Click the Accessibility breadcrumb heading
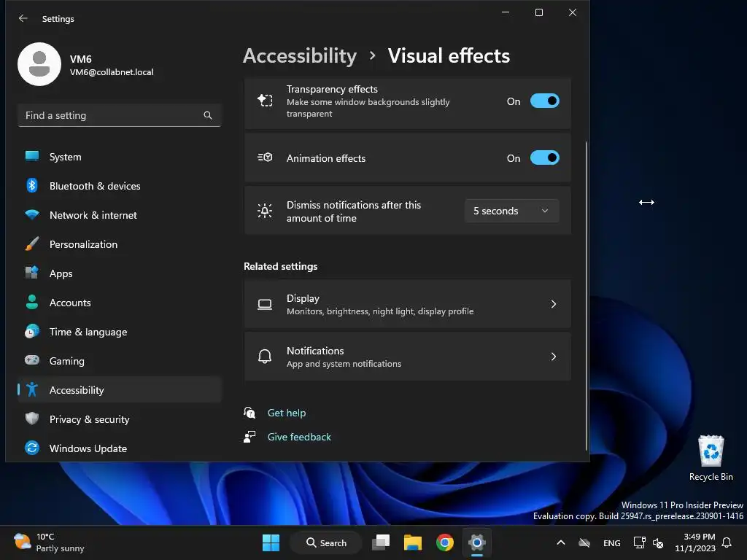This screenshot has height=560, width=747. tap(300, 55)
